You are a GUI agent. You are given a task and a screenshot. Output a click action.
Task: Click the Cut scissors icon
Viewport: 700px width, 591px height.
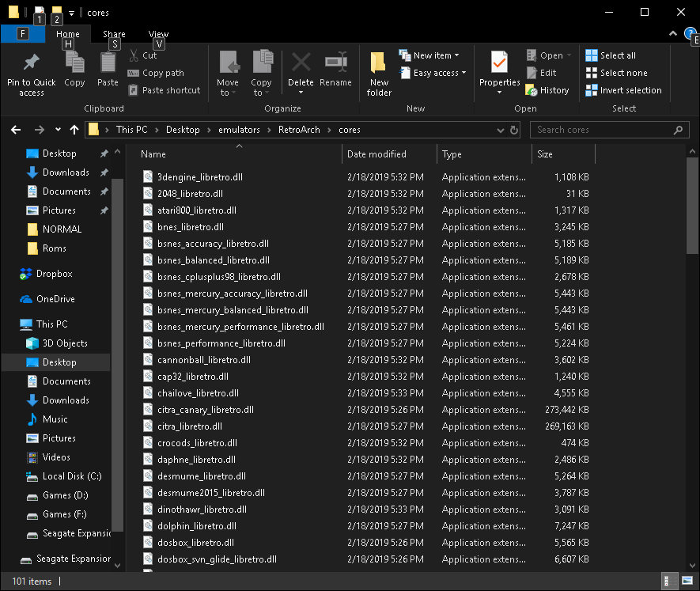click(x=134, y=55)
